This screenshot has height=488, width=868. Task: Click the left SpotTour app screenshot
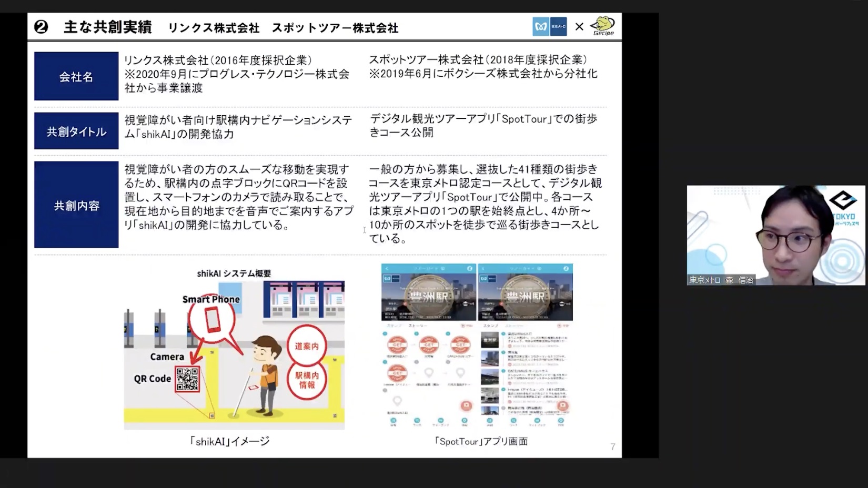tap(429, 345)
